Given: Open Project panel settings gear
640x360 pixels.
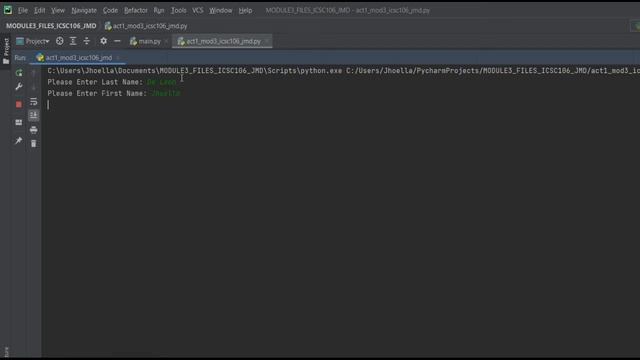Looking at the screenshot, I should point(104,41).
